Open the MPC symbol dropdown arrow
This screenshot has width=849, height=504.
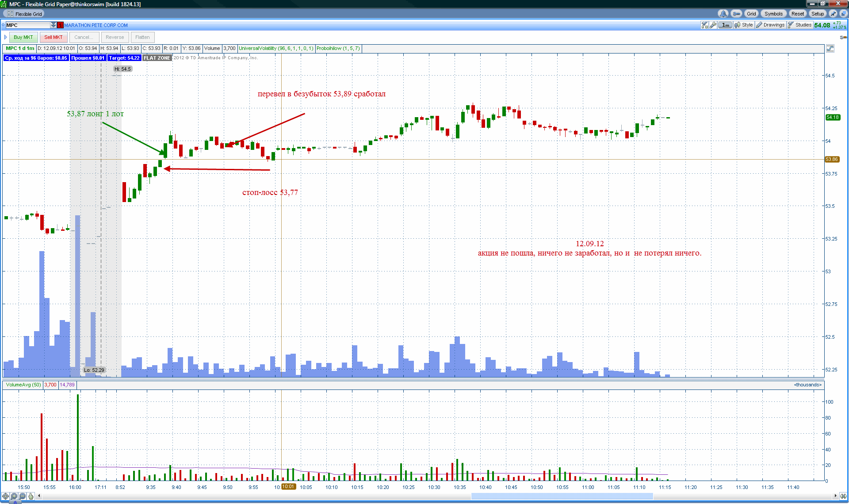54,25
